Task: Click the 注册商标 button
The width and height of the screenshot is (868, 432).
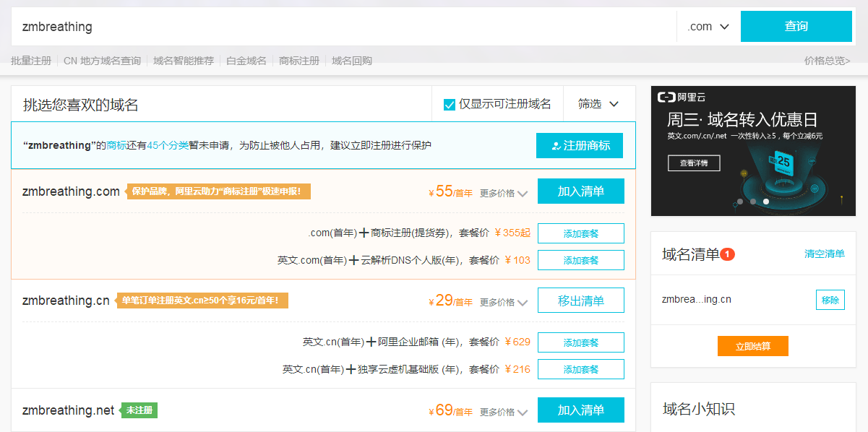Action: [580, 145]
